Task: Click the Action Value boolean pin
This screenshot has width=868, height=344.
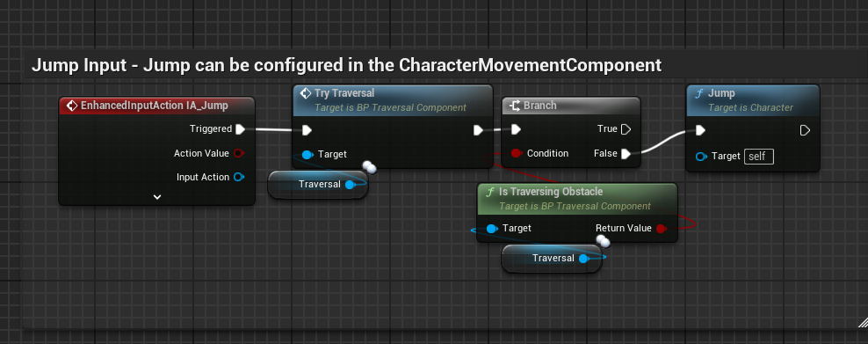Action: point(239,153)
